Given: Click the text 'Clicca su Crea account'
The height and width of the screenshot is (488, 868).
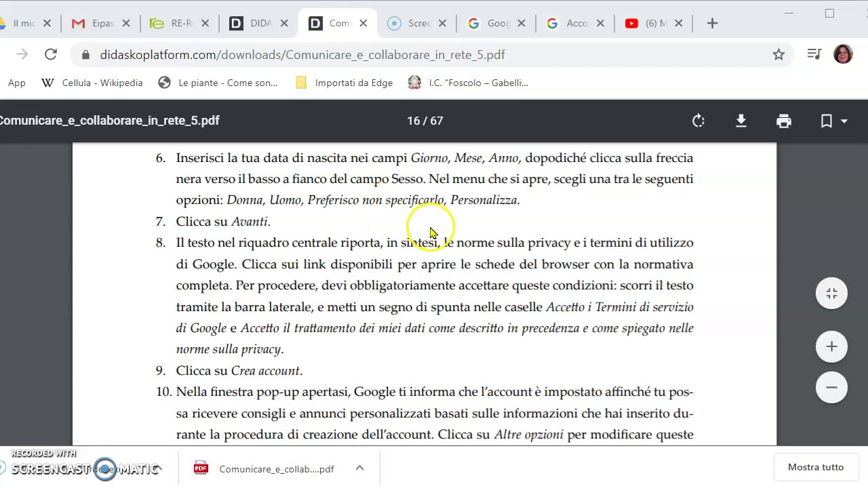Looking at the screenshot, I should 239,371.
